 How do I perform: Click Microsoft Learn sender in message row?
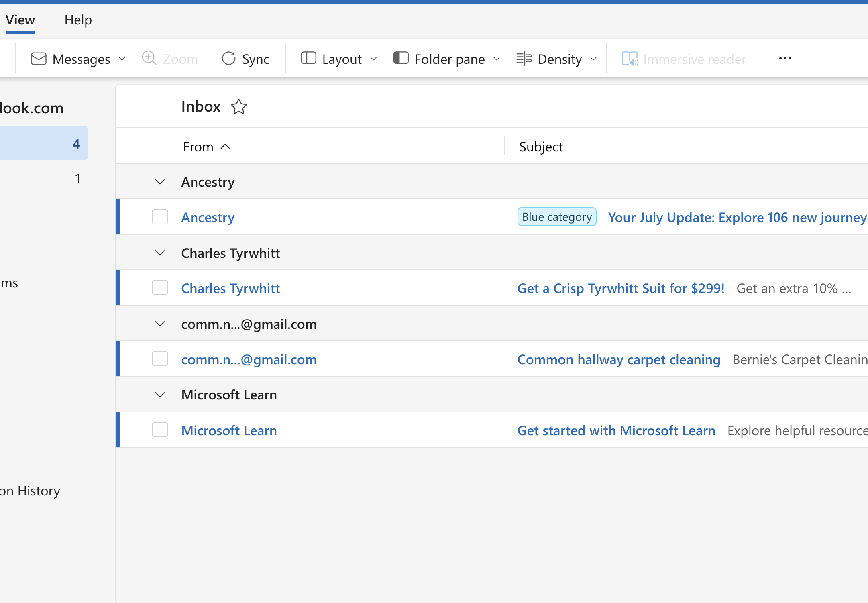click(229, 430)
